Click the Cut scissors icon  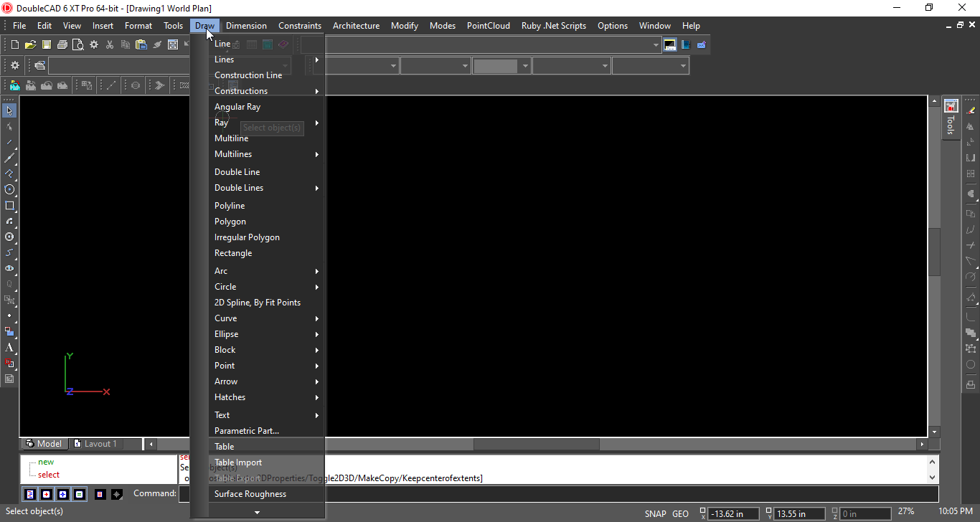pyautogui.click(x=110, y=44)
